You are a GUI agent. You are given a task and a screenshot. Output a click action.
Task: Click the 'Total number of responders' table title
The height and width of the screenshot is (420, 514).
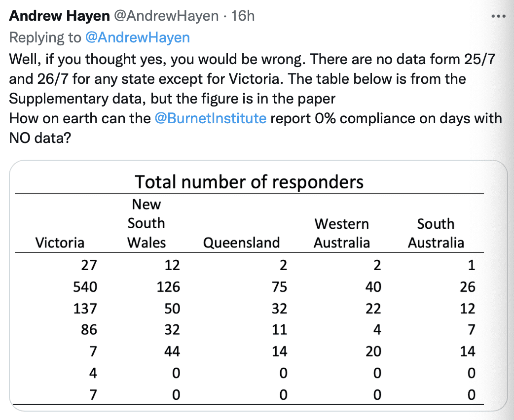tap(249, 182)
